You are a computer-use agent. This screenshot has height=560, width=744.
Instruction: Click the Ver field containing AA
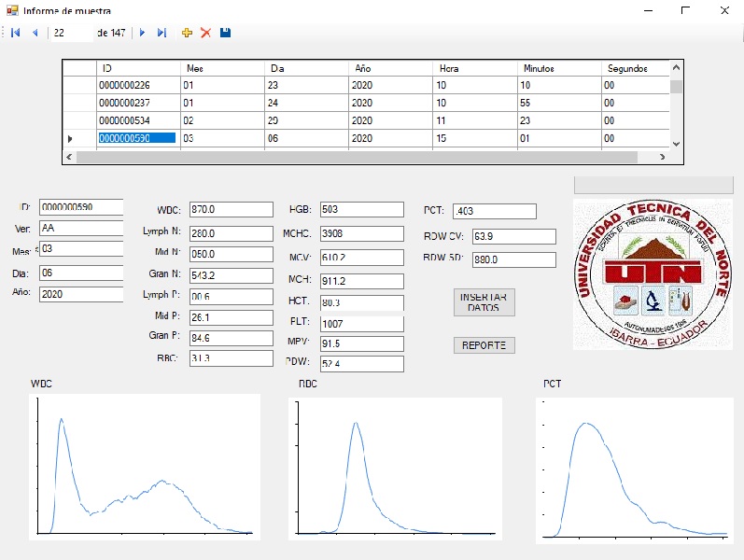(81, 228)
